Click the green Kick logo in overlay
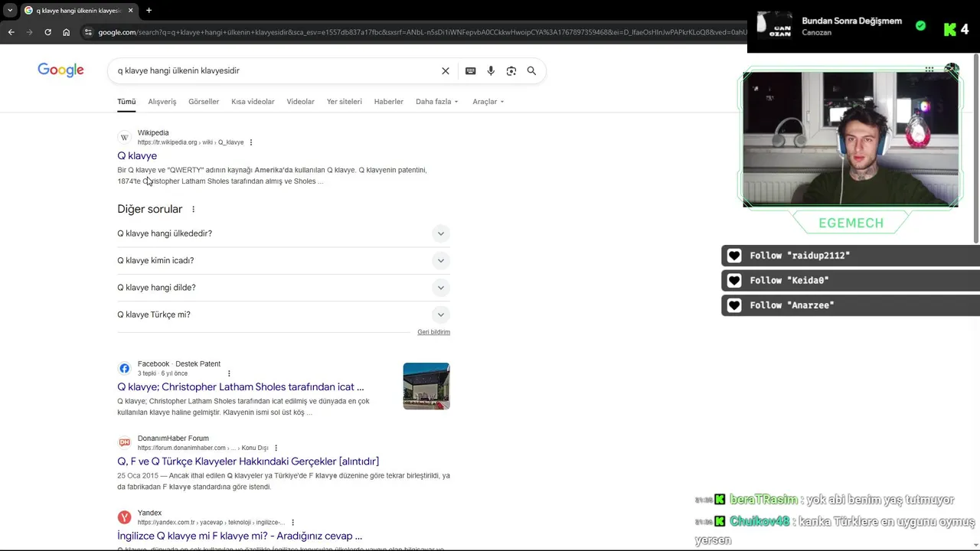 (950, 30)
